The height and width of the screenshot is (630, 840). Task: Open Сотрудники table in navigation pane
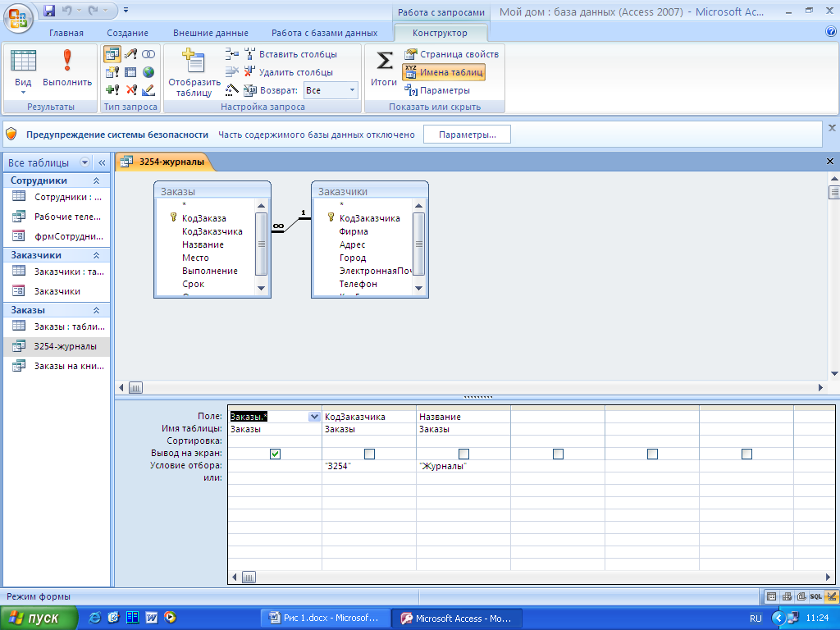58,197
